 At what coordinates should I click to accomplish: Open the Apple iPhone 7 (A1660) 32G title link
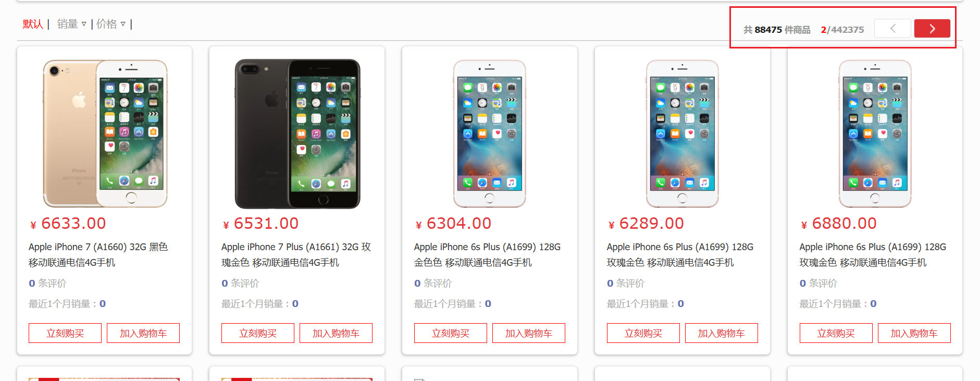pos(98,254)
